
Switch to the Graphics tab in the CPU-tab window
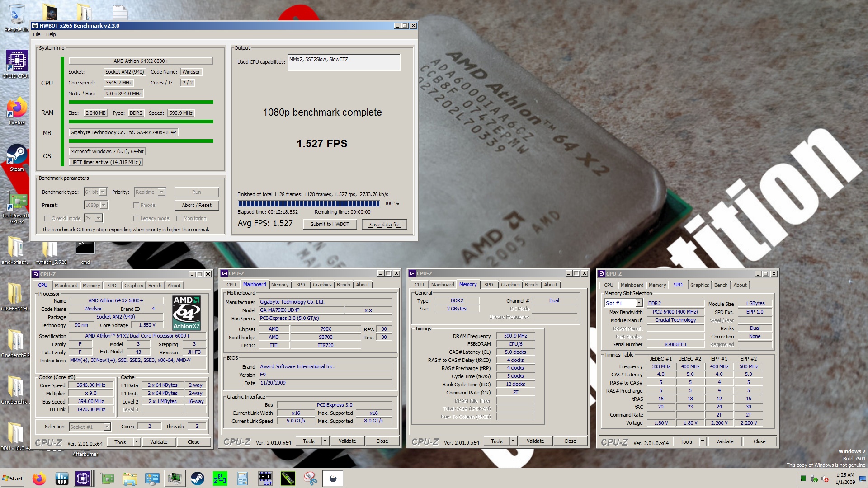[134, 286]
